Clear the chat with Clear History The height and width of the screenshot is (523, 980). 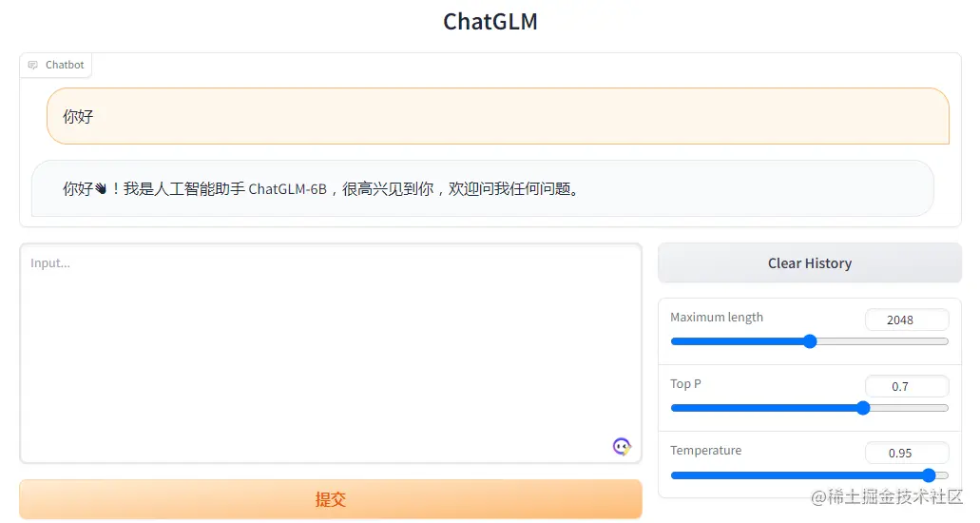[x=809, y=263]
